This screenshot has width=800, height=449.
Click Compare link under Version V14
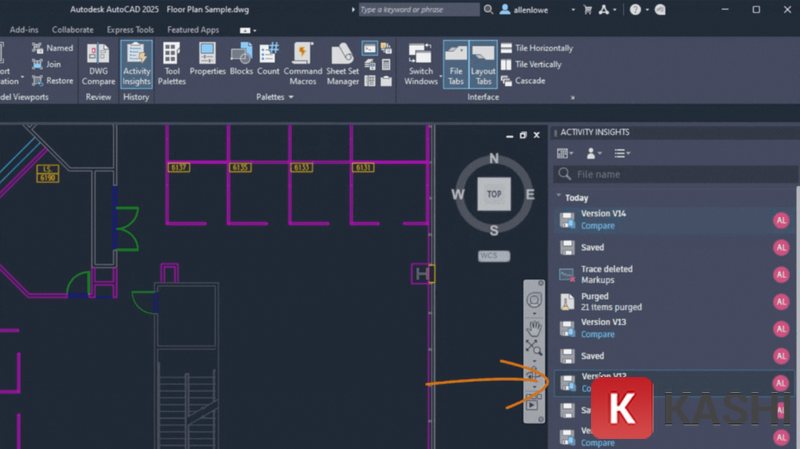pyautogui.click(x=598, y=226)
